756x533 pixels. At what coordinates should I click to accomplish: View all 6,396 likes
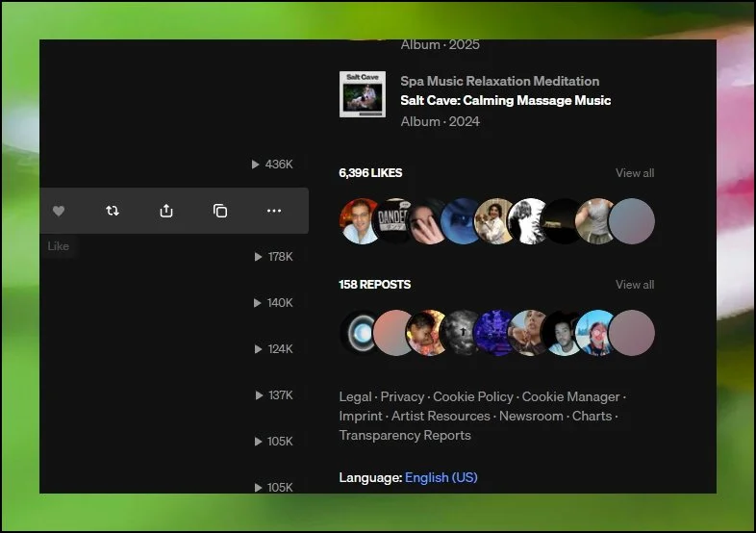click(634, 173)
